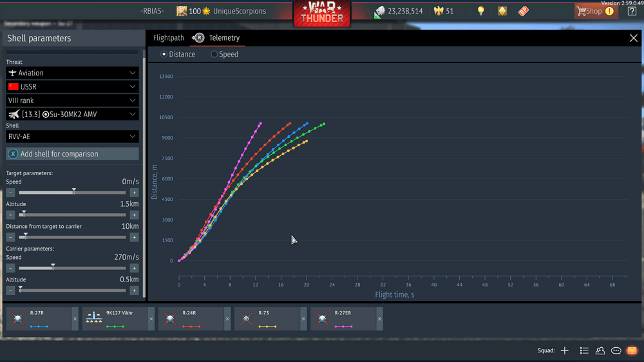Increase target speed with plus button
The height and width of the screenshot is (362, 644).
pos(135,193)
